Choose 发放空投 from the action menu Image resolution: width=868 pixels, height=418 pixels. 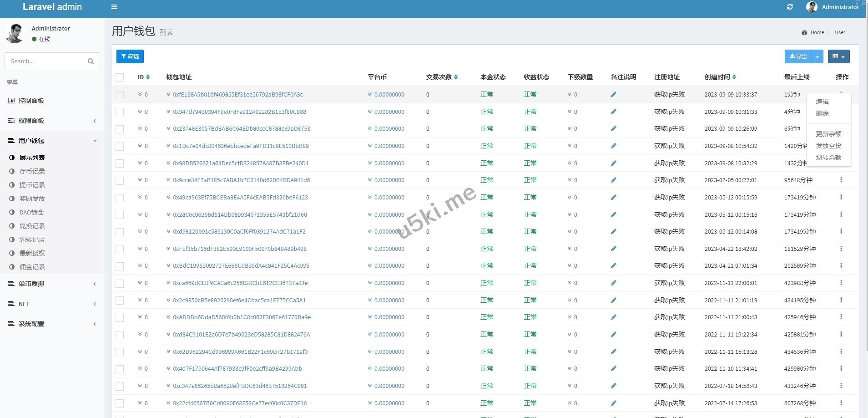point(828,146)
